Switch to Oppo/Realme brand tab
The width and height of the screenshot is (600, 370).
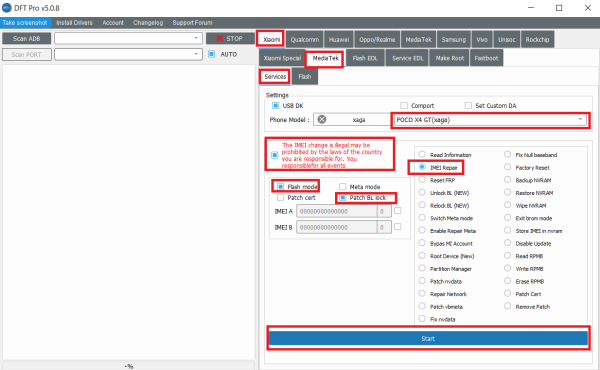377,39
